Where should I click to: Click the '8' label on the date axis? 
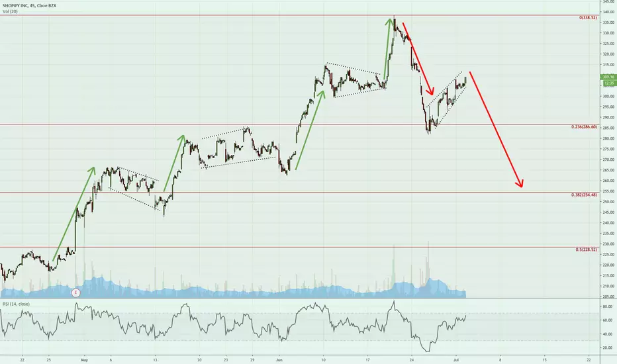pyautogui.click(x=500, y=359)
